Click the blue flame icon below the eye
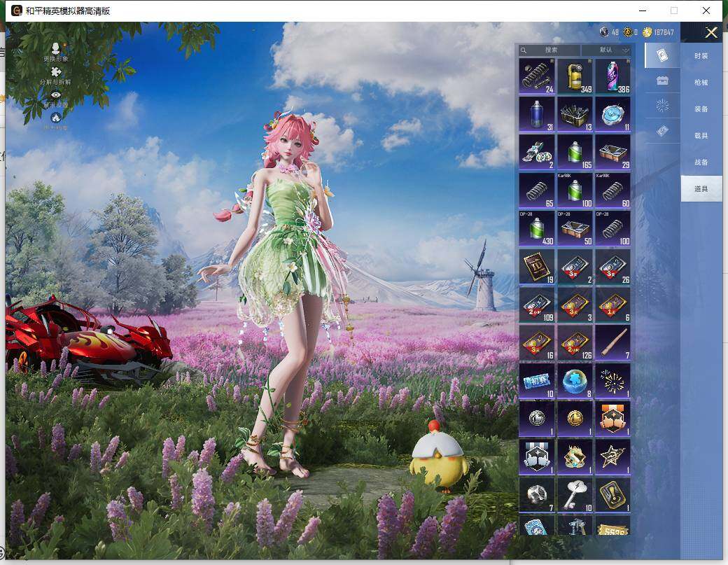The image size is (728, 565). [x=56, y=118]
